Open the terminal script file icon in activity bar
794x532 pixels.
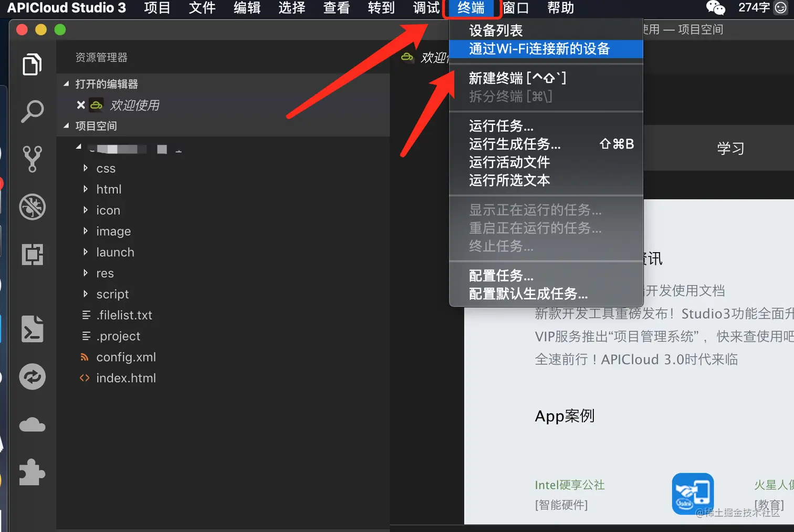32,329
